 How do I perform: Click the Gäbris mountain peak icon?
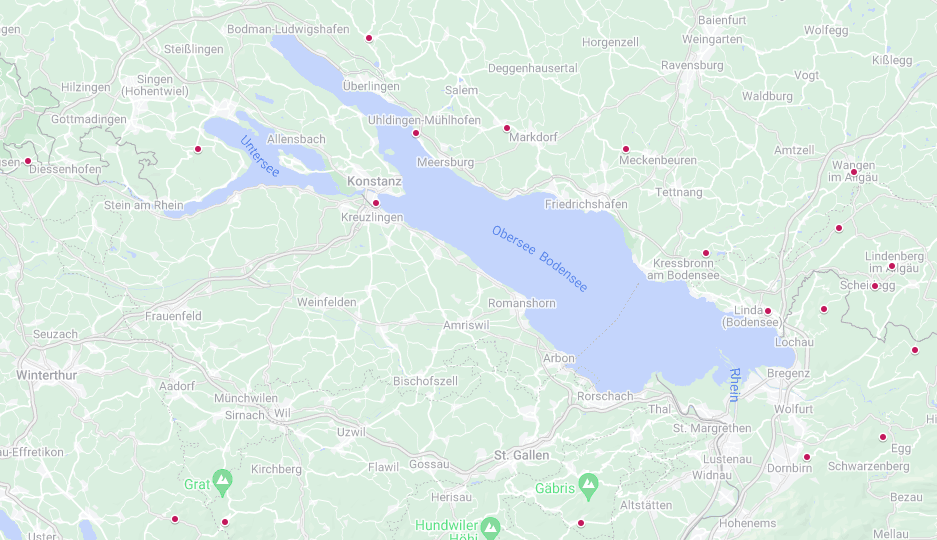(588, 487)
